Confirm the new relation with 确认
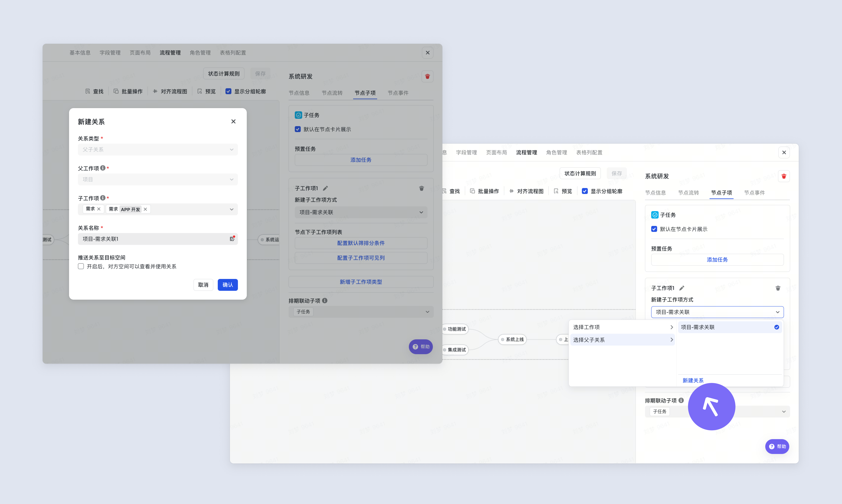The image size is (842, 504). 228,285
